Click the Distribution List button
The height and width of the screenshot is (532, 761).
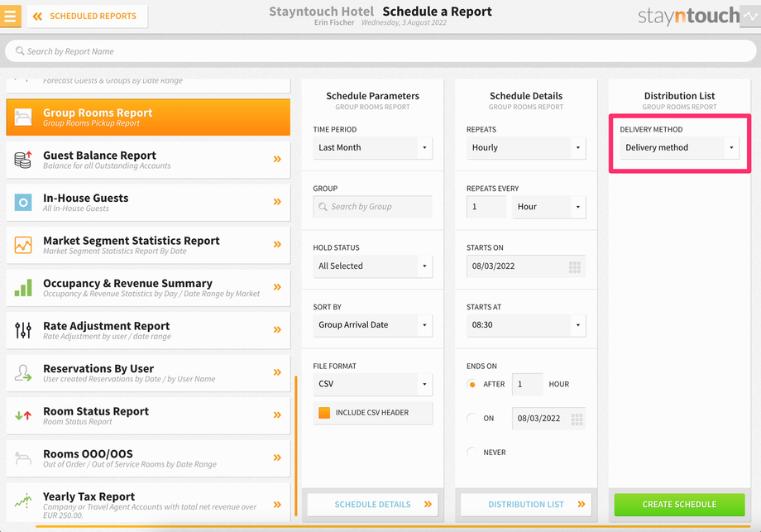526,505
